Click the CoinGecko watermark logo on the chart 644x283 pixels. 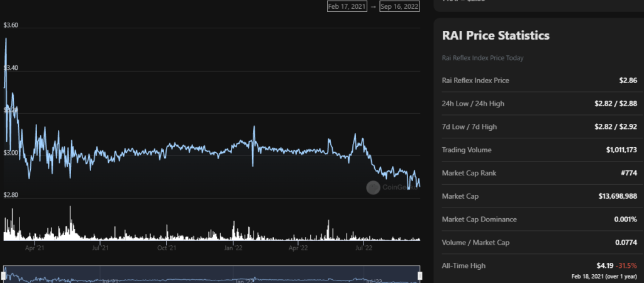[373, 187]
